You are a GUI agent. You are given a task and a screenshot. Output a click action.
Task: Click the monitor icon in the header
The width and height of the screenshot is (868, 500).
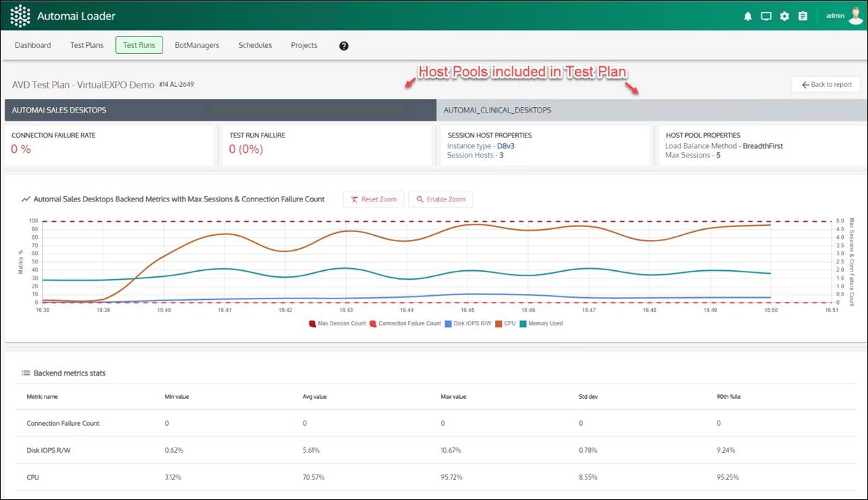point(765,15)
